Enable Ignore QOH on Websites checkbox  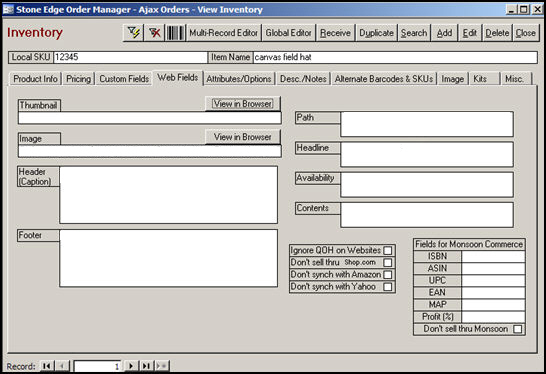tap(388, 250)
